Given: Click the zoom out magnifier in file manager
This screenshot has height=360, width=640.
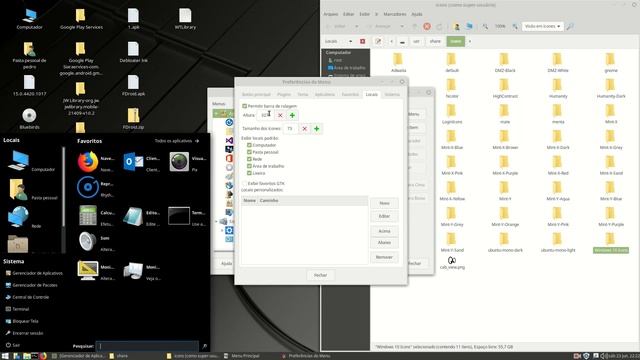Looking at the screenshot, I should [485, 26].
